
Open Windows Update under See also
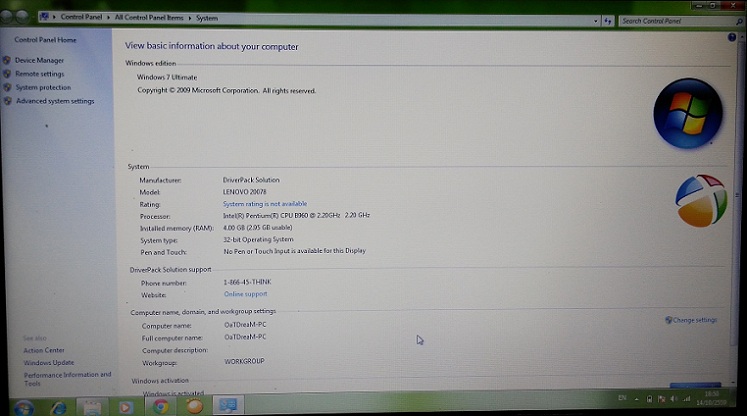(49, 363)
